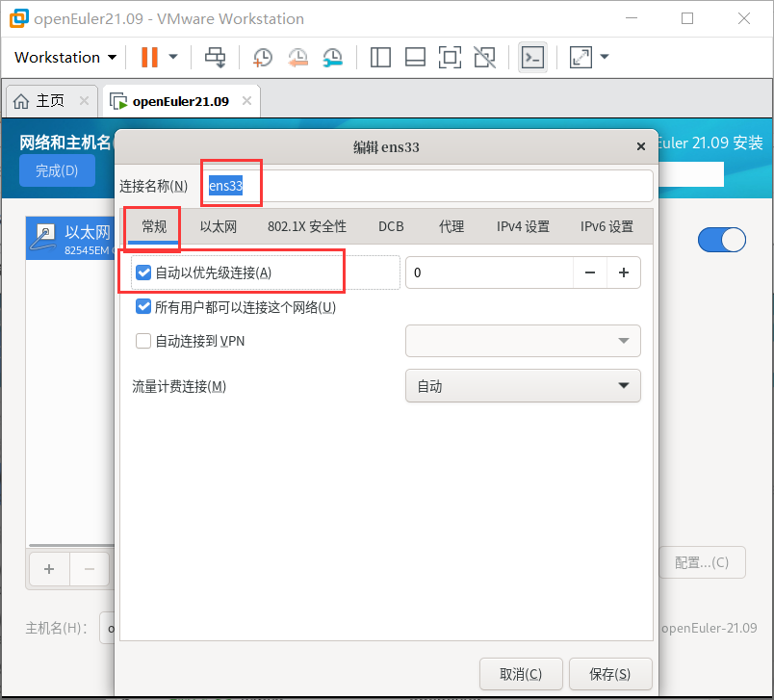Click the 配置...(C) button
774x700 pixels.
(x=702, y=562)
